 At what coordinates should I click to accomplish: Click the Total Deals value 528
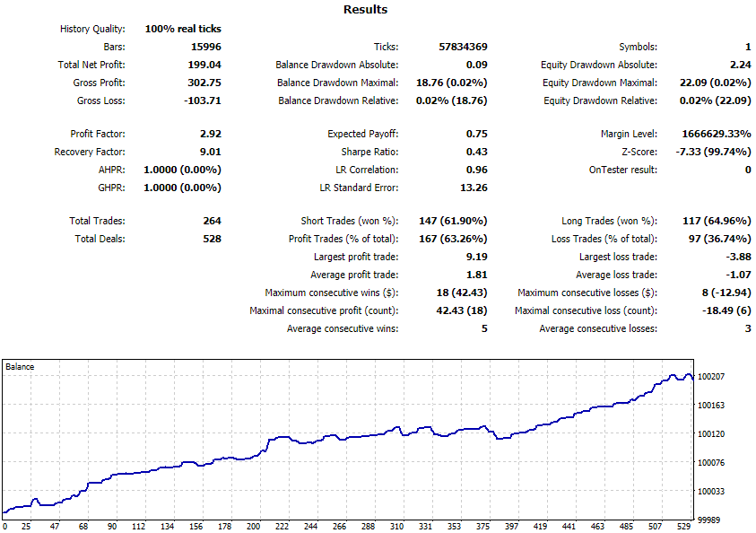coord(213,239)
